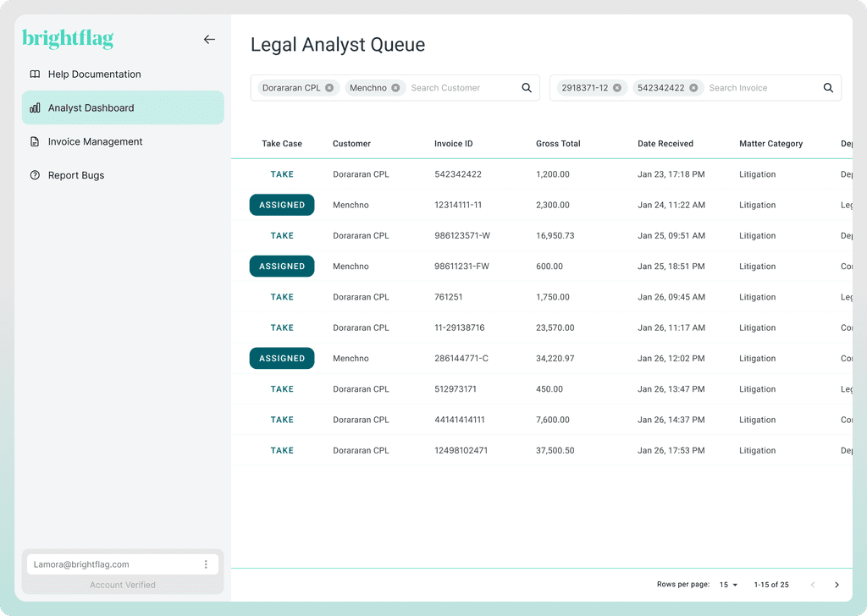Click the Invoice Management document icon
Image resolution: width=867 pixels, height=616 pixels.
click(35, 141)
